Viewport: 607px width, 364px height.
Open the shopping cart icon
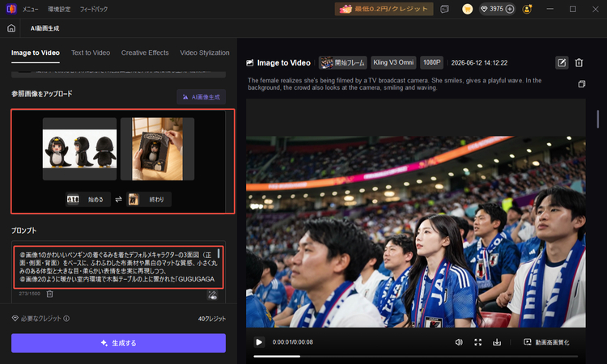[x=467, y=9]
